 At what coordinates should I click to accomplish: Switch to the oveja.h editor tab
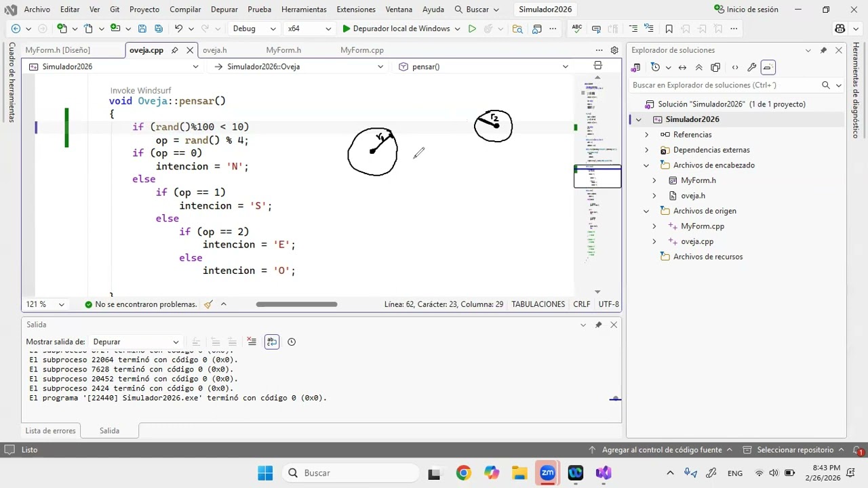point(214,50)
